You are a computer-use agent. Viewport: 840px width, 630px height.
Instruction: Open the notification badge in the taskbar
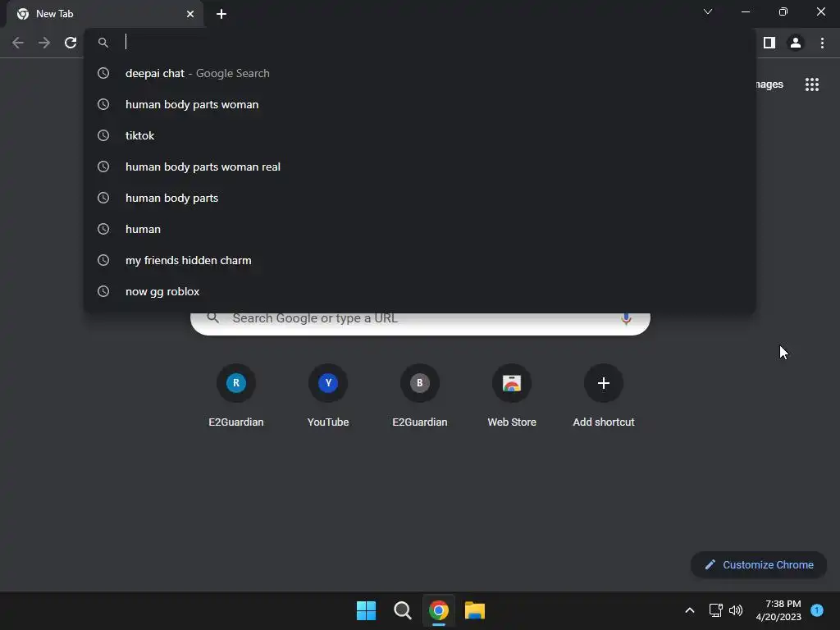(817, 609)
